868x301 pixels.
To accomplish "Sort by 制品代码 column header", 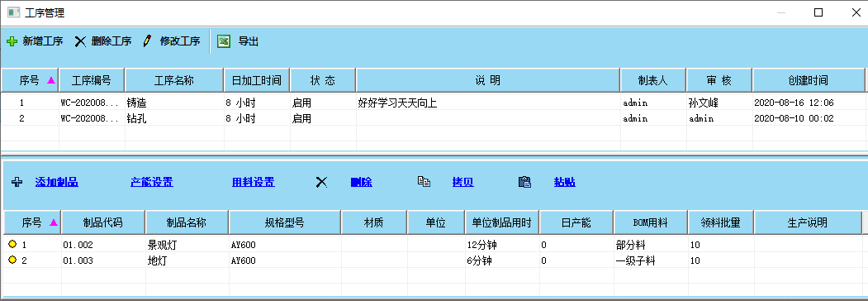I will coord(103,222).
